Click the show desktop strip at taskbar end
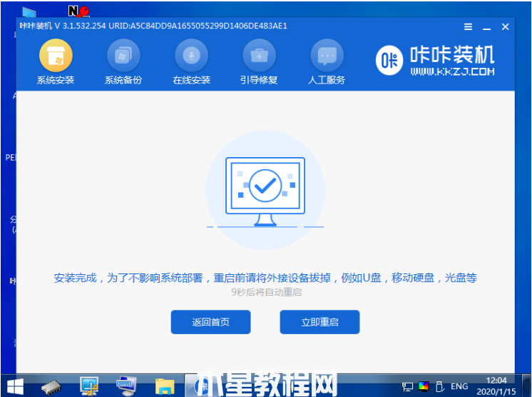This screenshot has width=532, height=397. 526,386
